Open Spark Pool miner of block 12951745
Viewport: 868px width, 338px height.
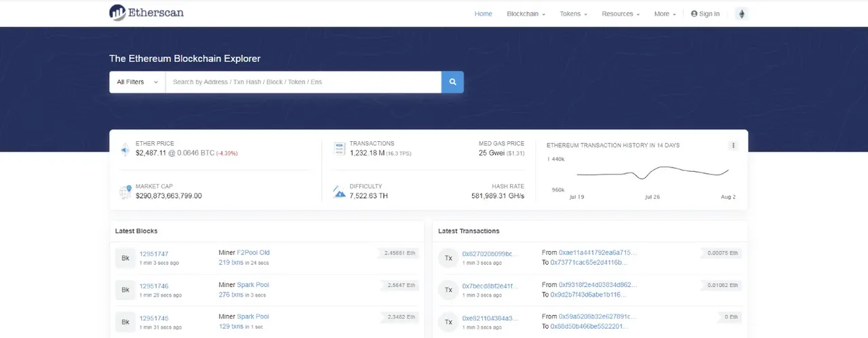click(x=253, y=316)
